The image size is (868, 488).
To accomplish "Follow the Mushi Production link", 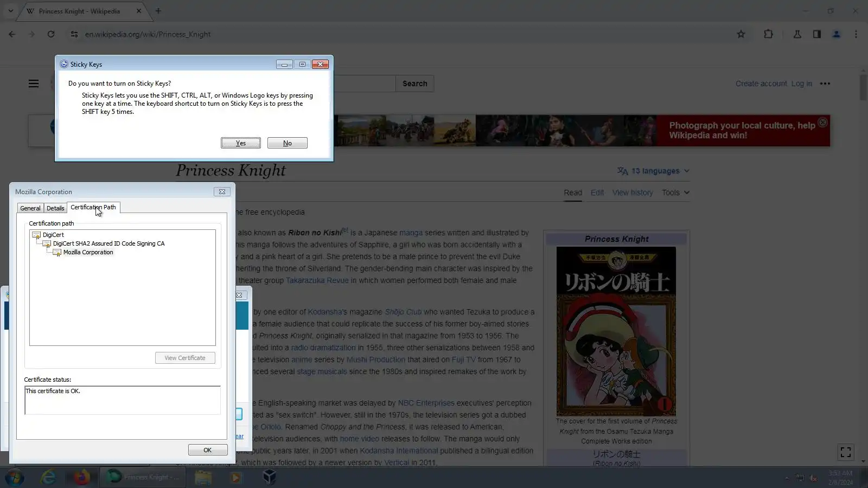I will coord(376,359).
